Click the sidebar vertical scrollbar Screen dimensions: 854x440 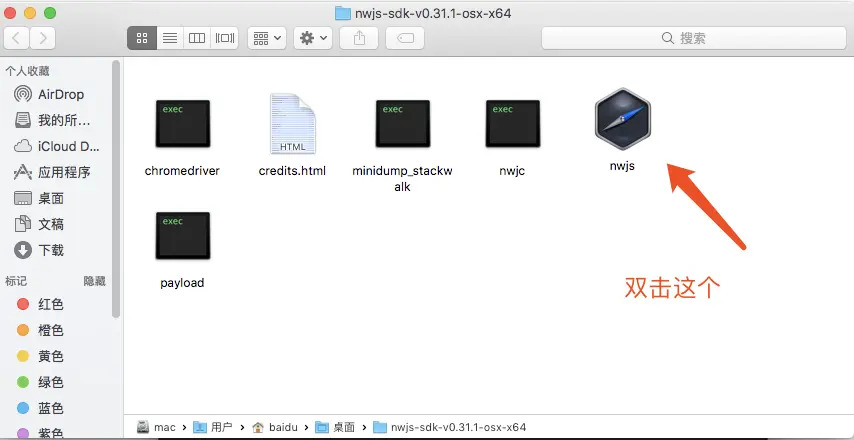[116, 188]
